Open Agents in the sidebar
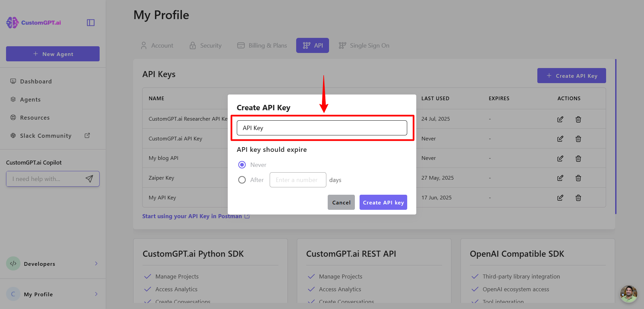The image size is (644, 309). coord(30,100)
